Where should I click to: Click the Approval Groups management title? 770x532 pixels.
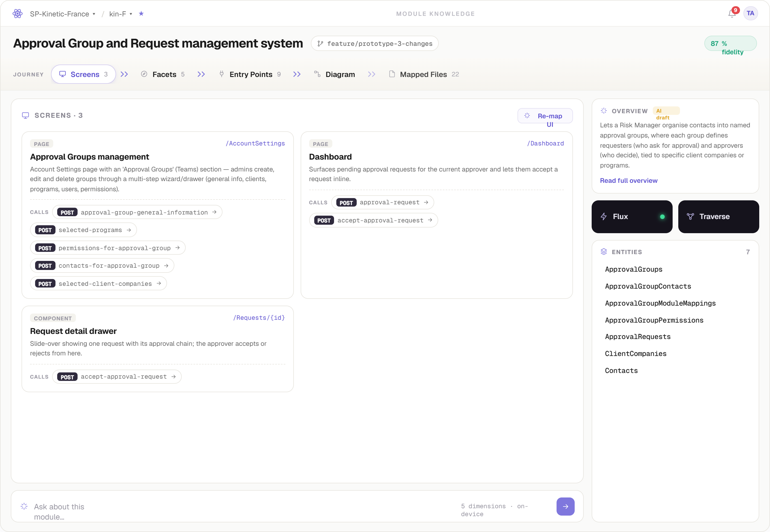click(89, 157)
